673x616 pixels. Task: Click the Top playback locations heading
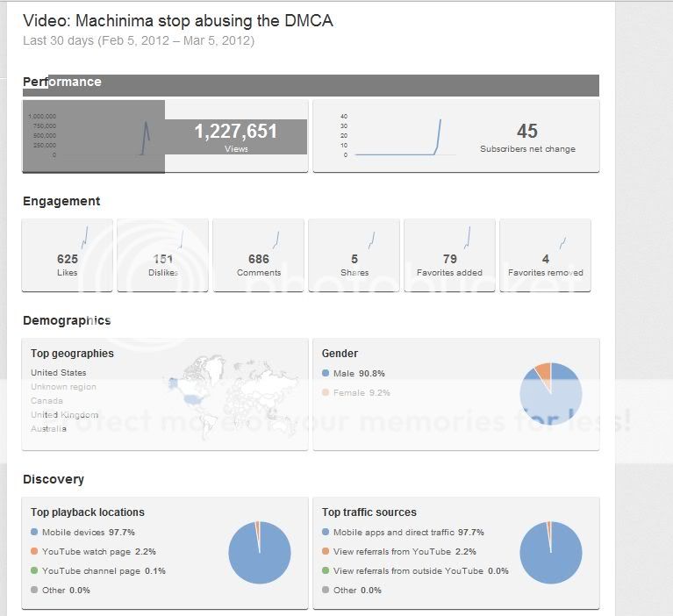pos(87,512)
